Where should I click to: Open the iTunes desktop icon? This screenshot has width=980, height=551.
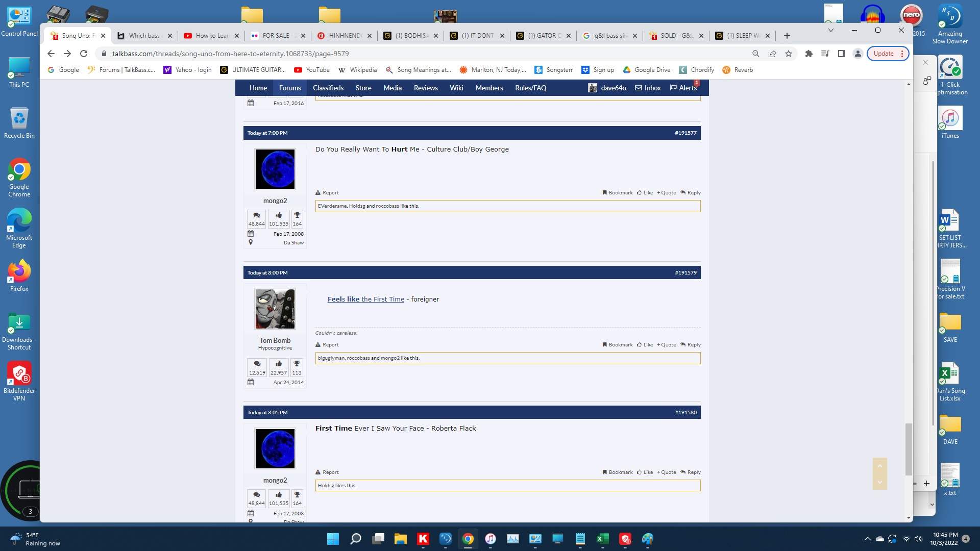[x=950, y=122]
